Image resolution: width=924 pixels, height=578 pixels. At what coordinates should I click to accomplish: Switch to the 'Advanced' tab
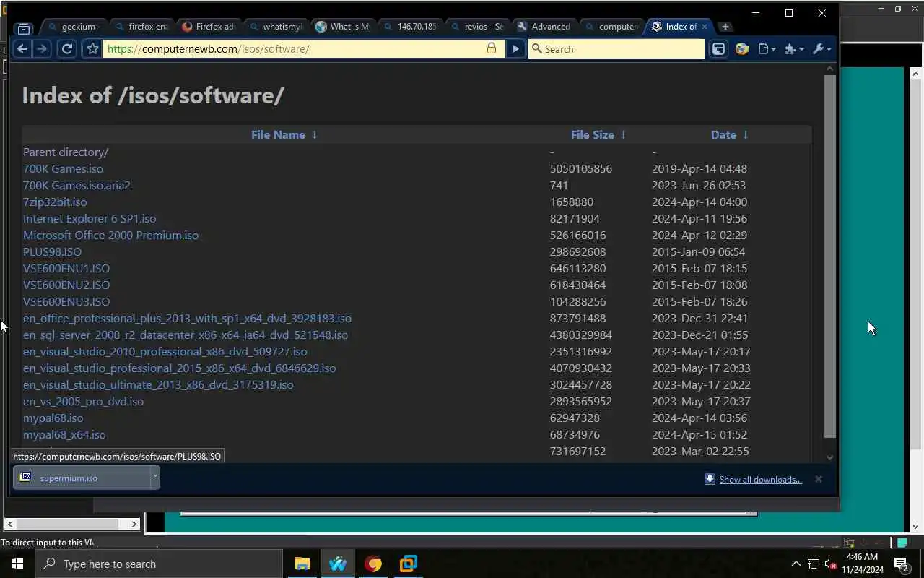coord(545,27)
